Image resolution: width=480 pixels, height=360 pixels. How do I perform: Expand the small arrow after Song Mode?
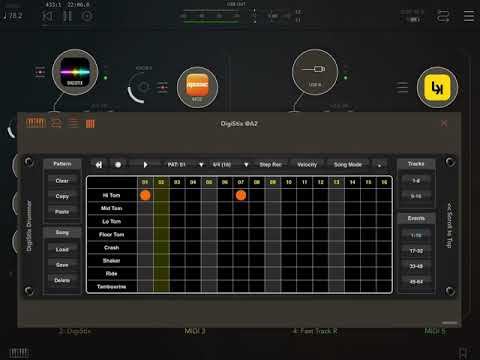[380, 165]
